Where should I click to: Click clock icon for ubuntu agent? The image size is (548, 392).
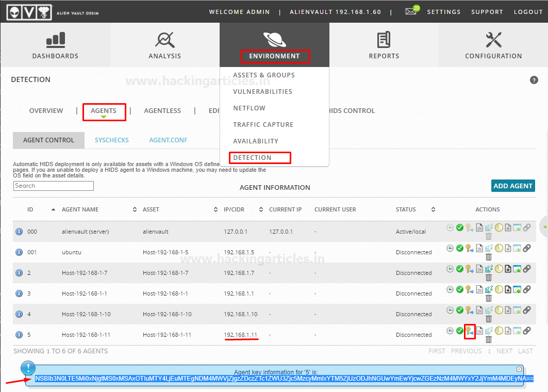point(450,248)
